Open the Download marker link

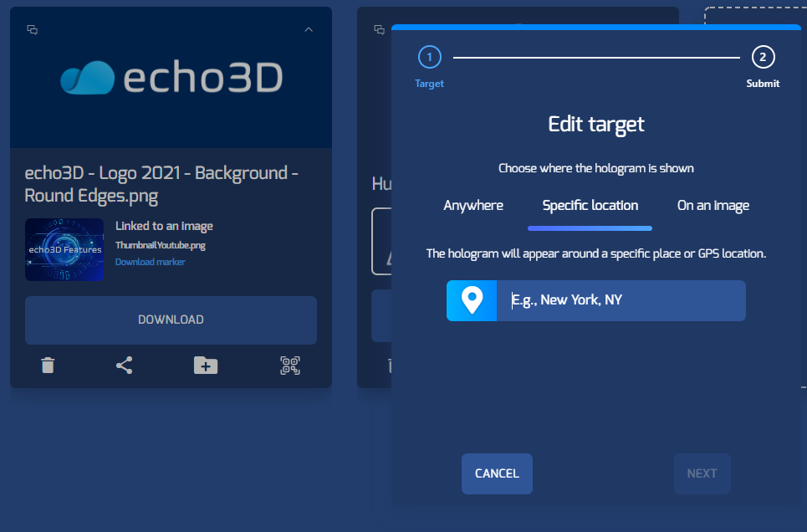coord(150,261)
